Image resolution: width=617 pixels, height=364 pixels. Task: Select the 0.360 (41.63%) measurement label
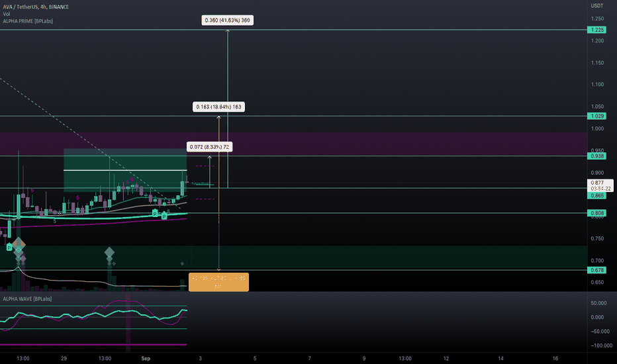[228, 20]
